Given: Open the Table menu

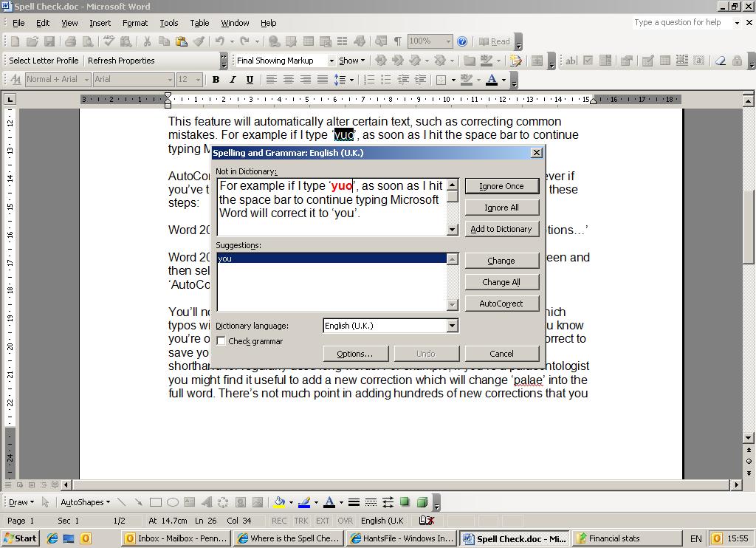Looking at the screenshot, I should (x=199, y=23).
